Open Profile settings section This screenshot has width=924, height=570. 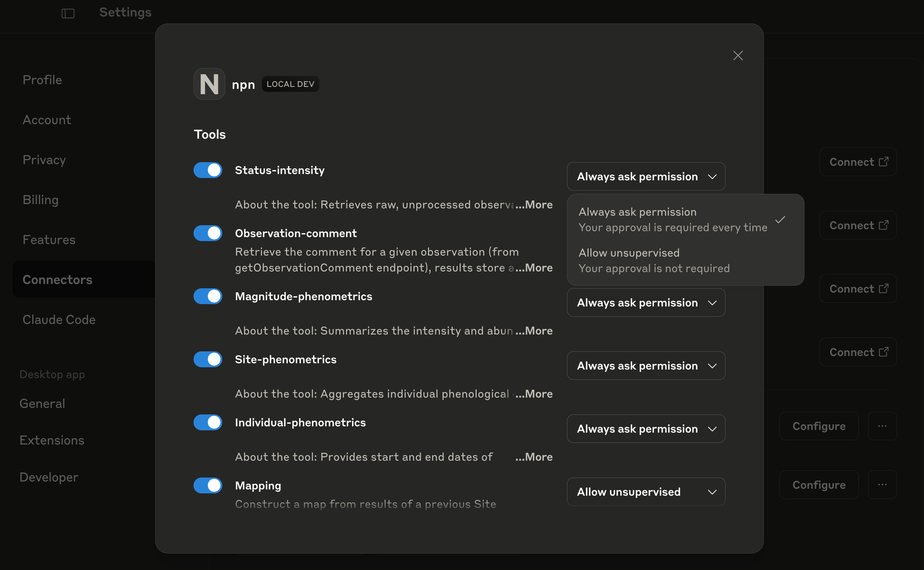(x=42, y=80)
